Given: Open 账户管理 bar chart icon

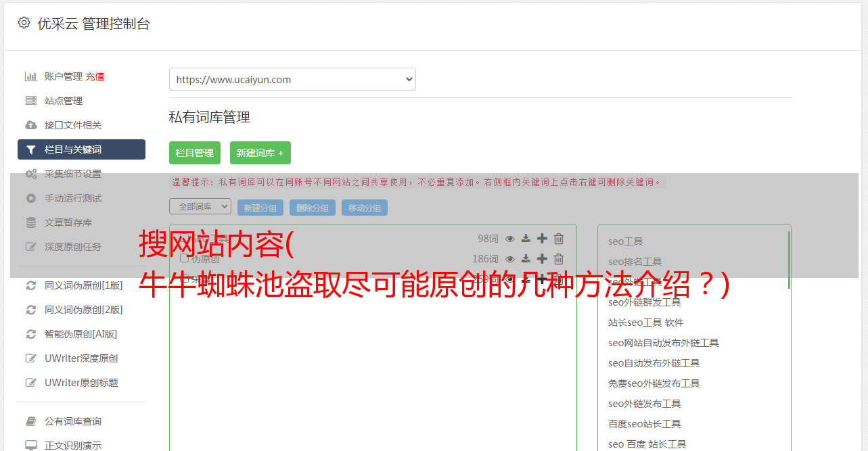Looking at the screenshot, I should [x=31, y=76].
